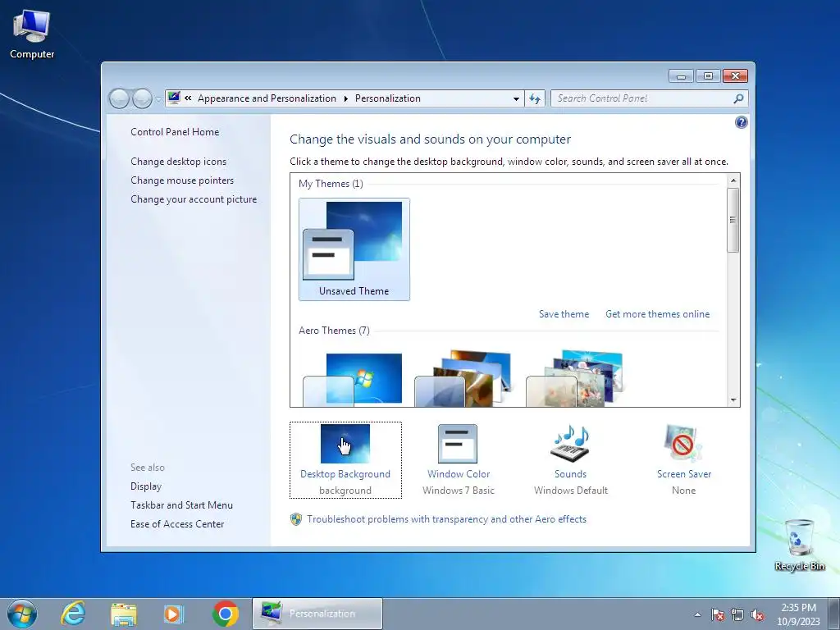840x630 pixels.
Task: Open Troubleshoot problems with transparency link
Action: click(x=446, y=519)
